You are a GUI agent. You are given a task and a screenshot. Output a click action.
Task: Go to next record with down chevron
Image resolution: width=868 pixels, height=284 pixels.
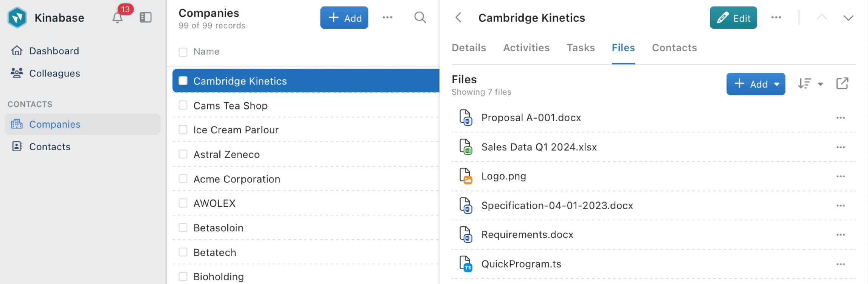click(848, 18)
